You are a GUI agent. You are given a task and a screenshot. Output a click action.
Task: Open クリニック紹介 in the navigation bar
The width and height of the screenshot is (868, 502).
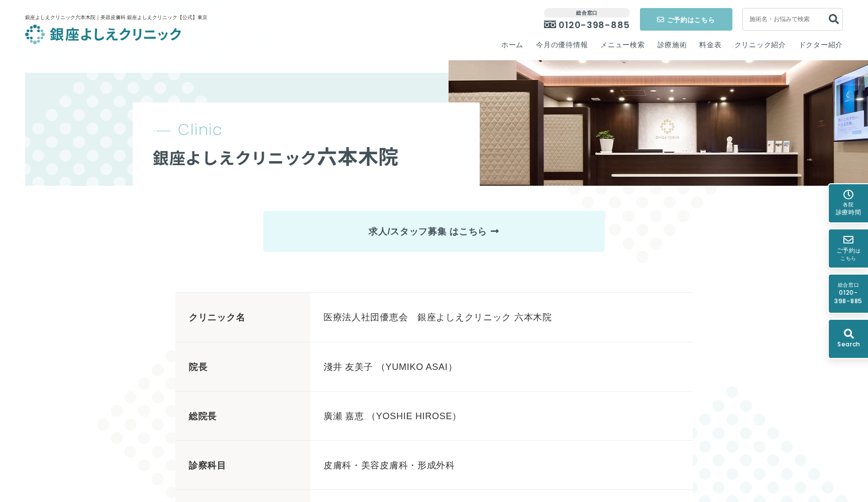pyautogui.click(x=759, y=45)
